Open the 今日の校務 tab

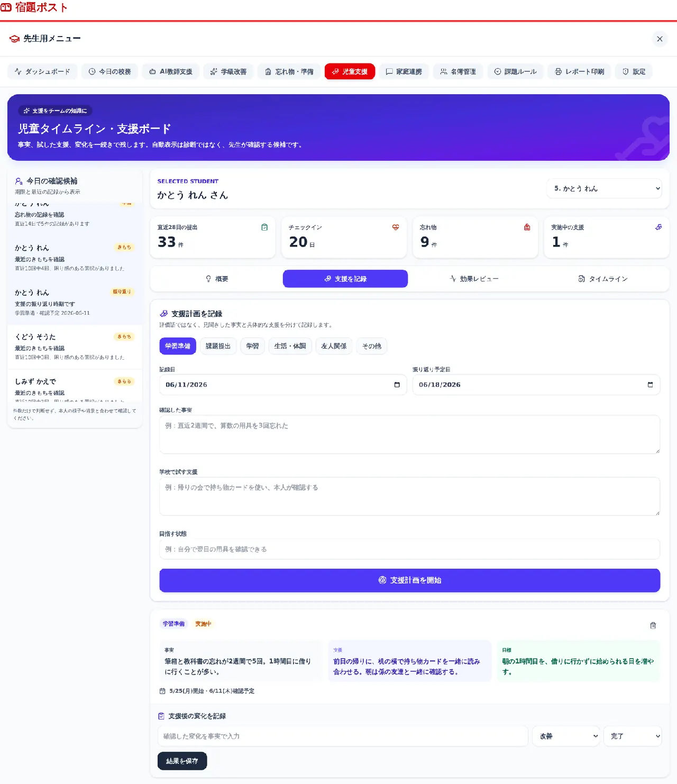(x=109, y=71)
